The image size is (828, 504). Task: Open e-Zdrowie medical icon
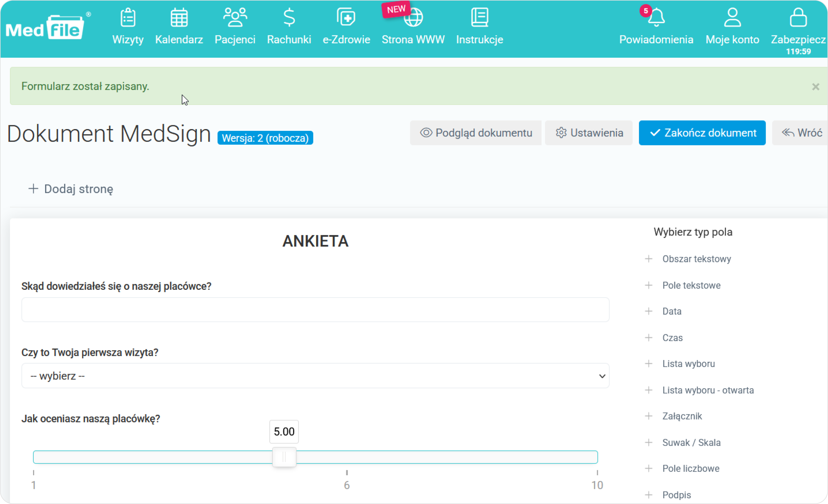click(x=346, y=17)
